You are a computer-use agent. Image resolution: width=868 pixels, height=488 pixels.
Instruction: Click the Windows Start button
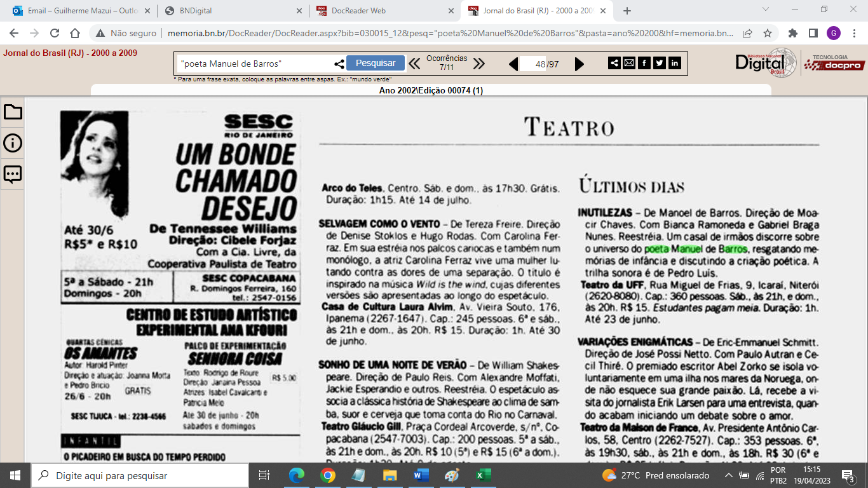click(x=15, y=475)
